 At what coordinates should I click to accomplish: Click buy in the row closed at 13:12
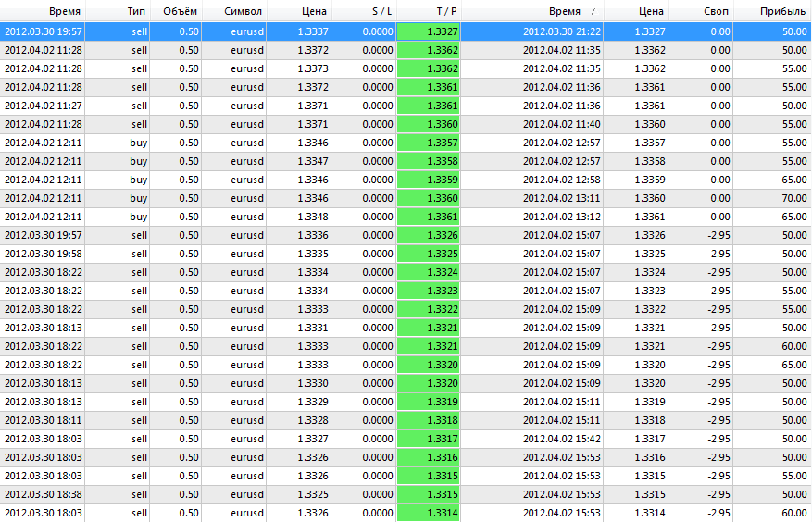click(x=138, y=217)
